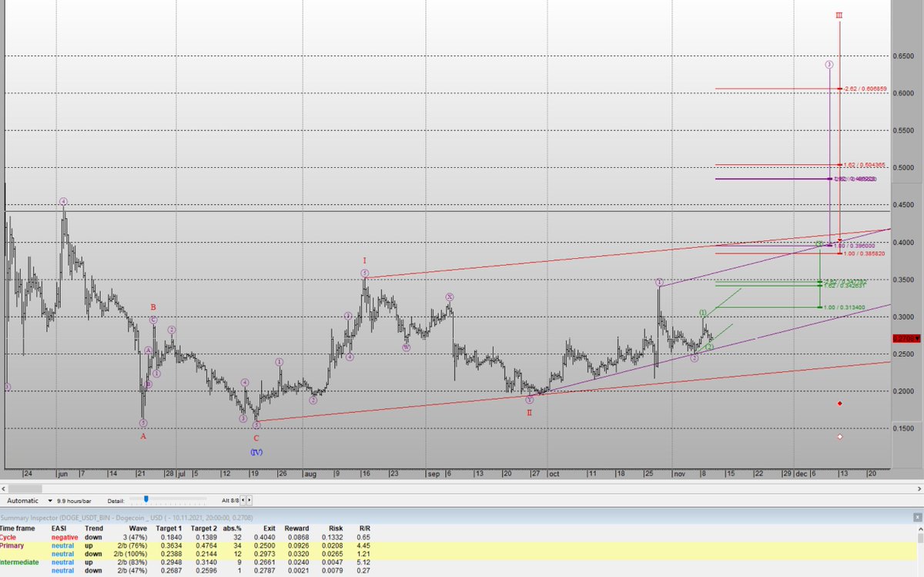The width and height of the screenshot is (924, 577).
Task: Select the 'Primary' time frame row label
Action: coord(12,545)
